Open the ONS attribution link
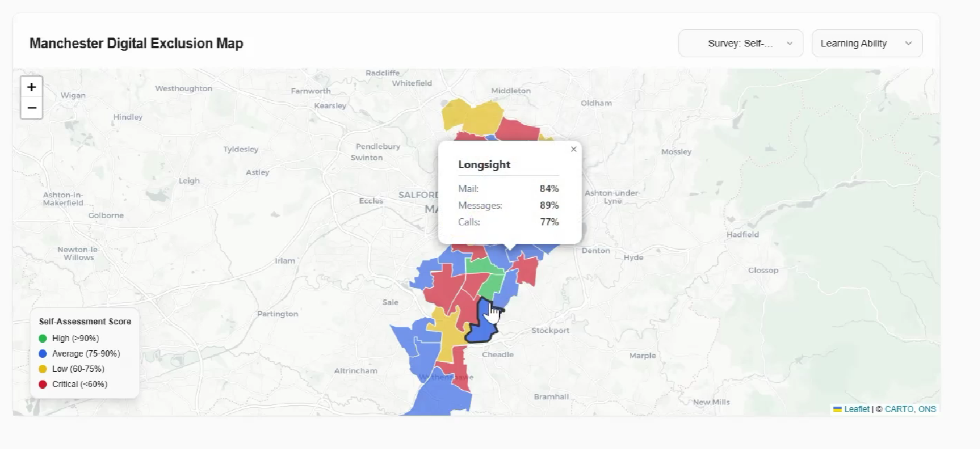 927,409
